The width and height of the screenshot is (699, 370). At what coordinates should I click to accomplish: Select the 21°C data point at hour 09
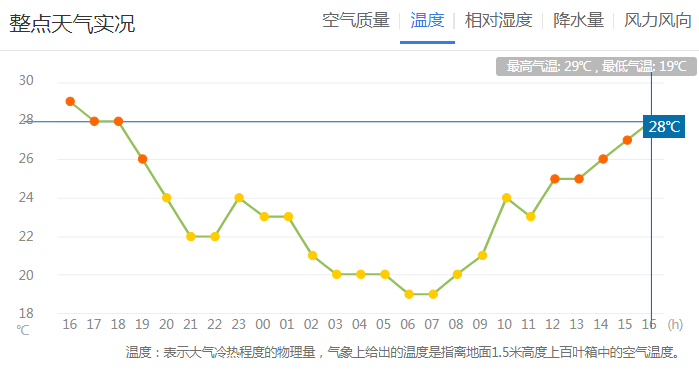[482, 255]
